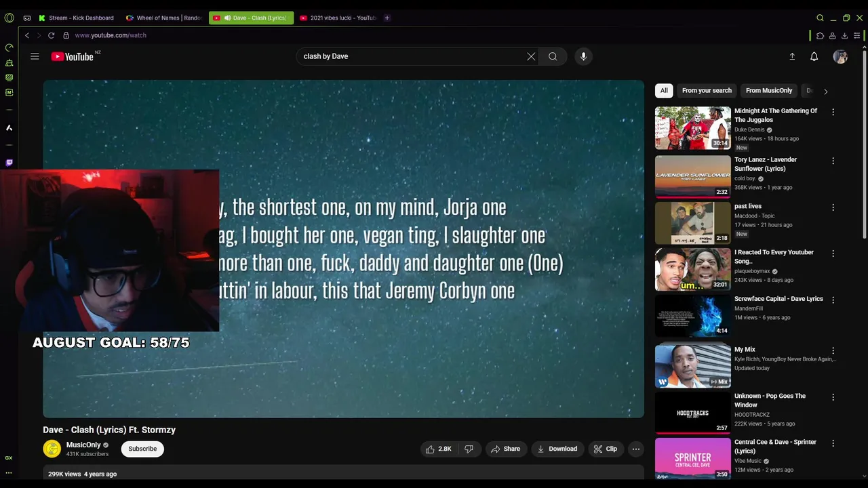Open Midnight At The Gathering thumbnail
Screen dimensions: 868x488
pyautogui.click(x=692, y=128)
